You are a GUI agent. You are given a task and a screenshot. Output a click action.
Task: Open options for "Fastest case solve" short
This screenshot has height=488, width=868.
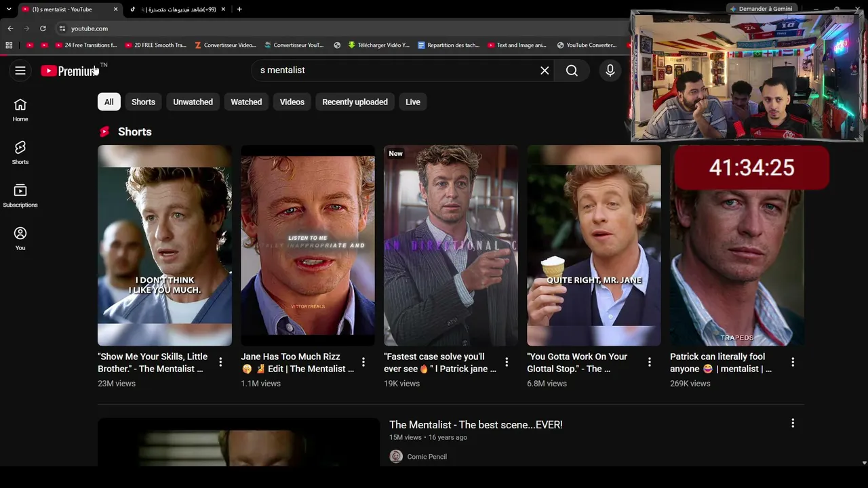click(x=507, y=363)
